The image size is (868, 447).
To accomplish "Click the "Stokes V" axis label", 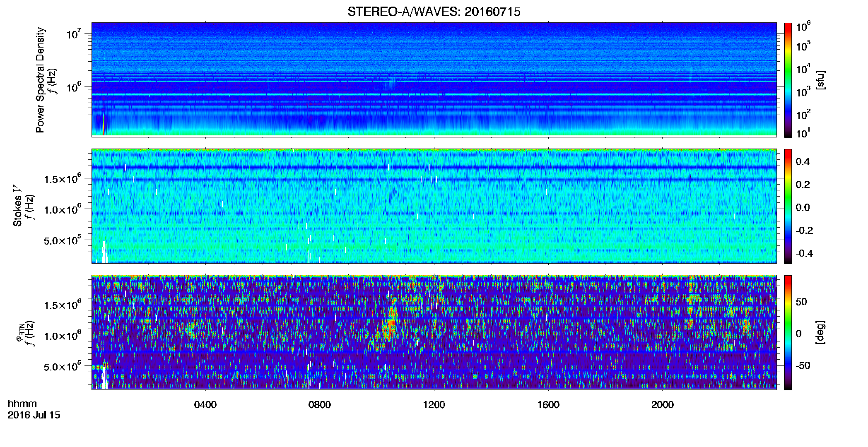I will 17,205.
